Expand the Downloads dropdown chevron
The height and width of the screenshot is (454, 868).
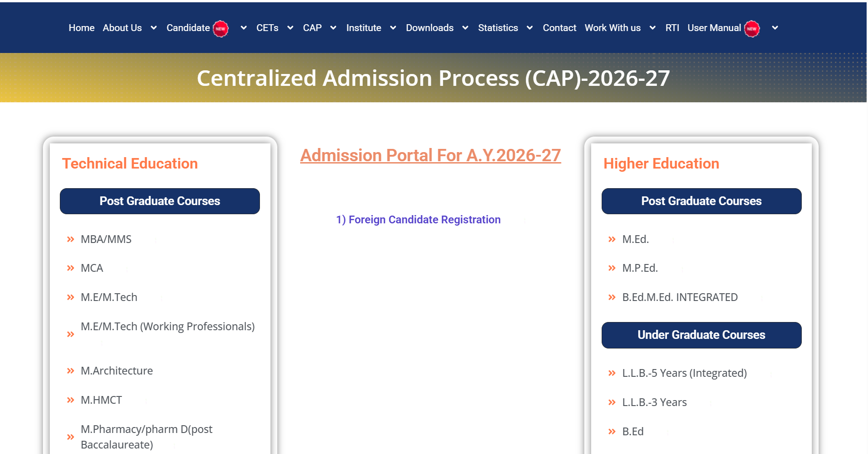click(466, 28)
